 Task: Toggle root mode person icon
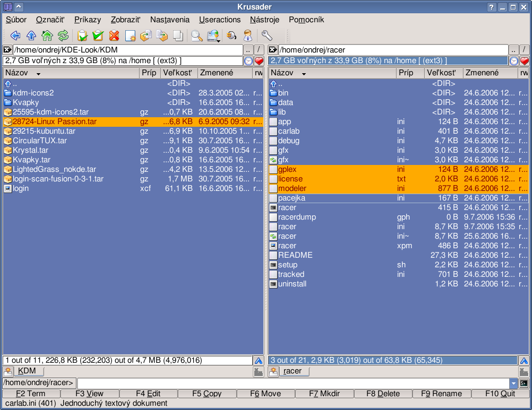248,35
